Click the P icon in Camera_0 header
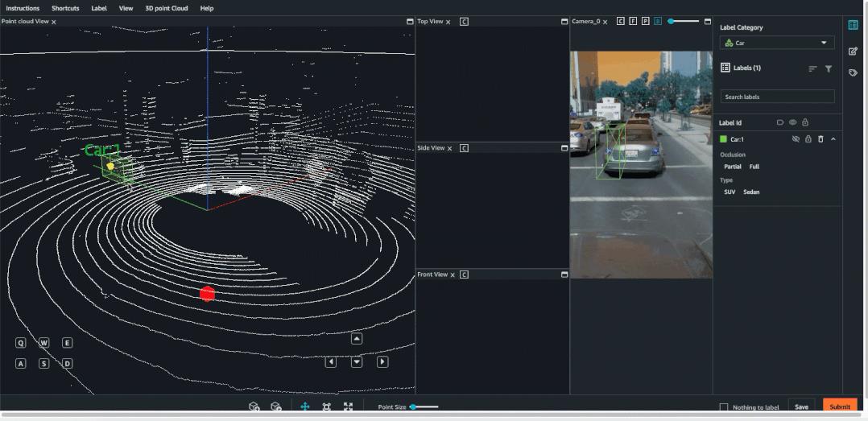 tap(646, 21)
